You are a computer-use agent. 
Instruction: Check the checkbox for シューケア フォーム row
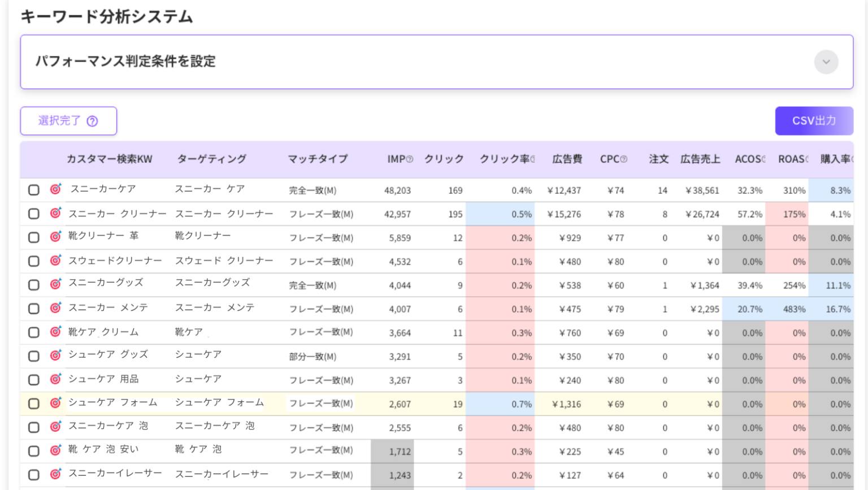33,404
